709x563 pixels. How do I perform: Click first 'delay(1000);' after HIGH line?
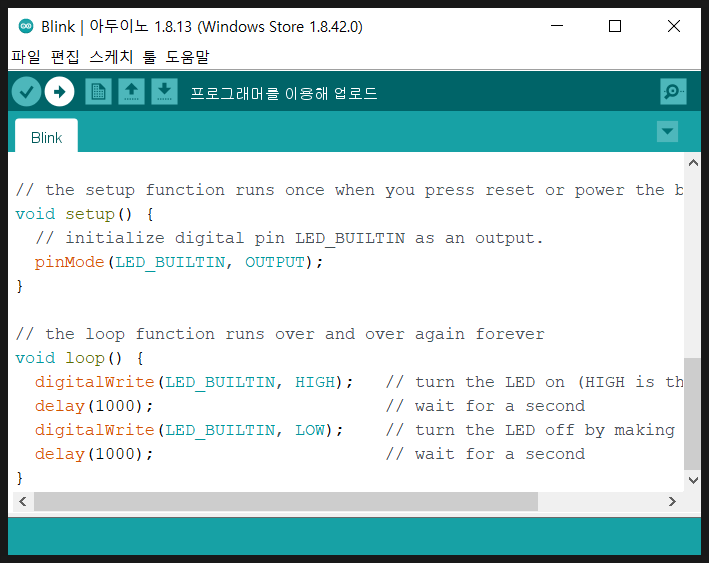(94, 406)
